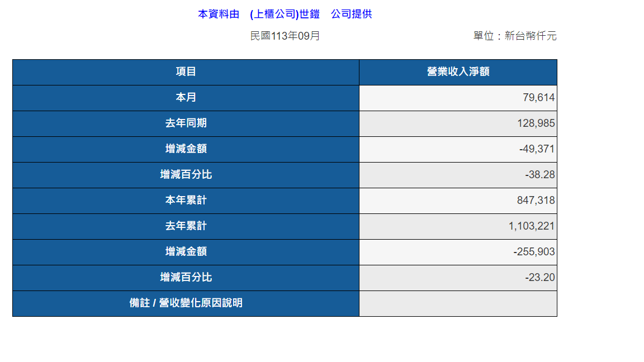Screen dimensions: 644x362
Task: Select the 項目 column header
Action: pyautogui.click(x=186, y=72)
